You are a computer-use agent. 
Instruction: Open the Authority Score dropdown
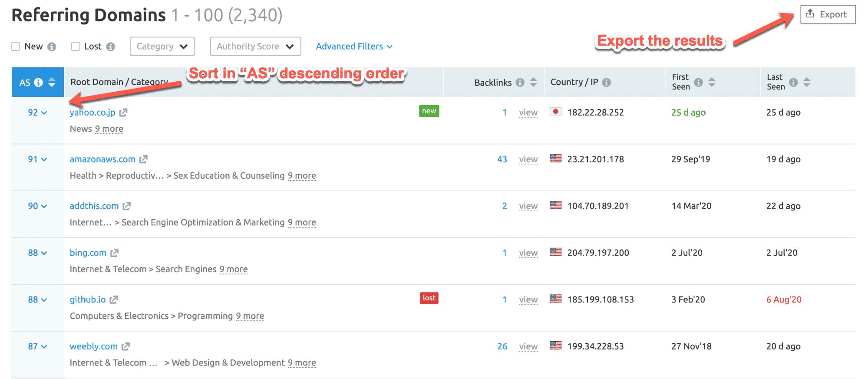(x=255, y=47)
